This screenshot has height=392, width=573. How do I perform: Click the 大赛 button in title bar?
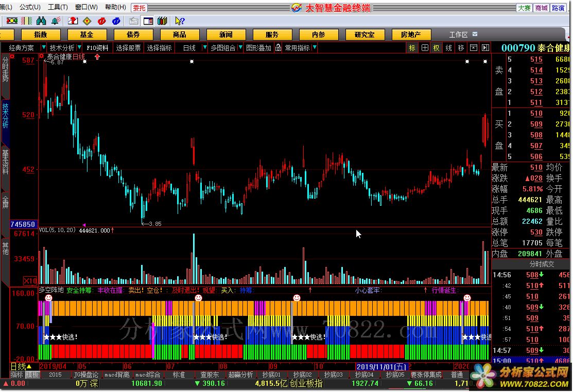(524, 8)
